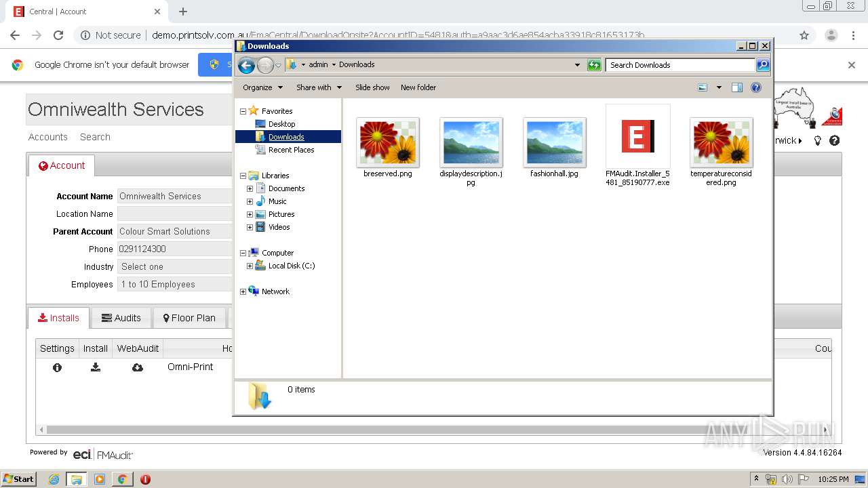Click the Phone number field
Screen dimensions: 868x488
(175, 249)
